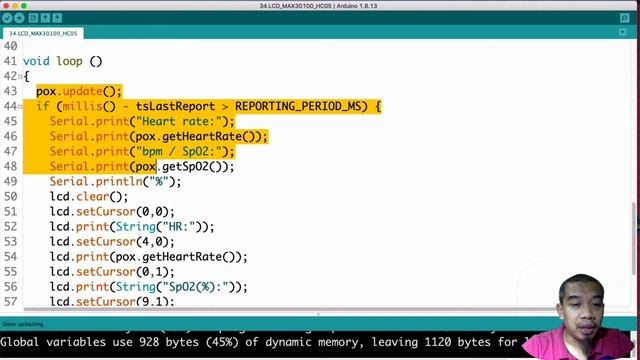Open the Serial Monitor icon
Image resolution: width=640 pixels, height=360 pixels.
click(624, 18)
